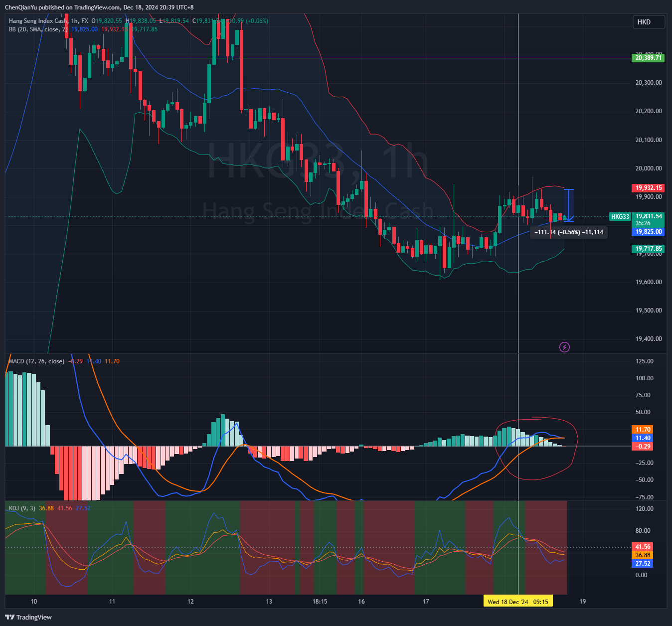Click the 125.00 MACD axis tick

point(645,361)
